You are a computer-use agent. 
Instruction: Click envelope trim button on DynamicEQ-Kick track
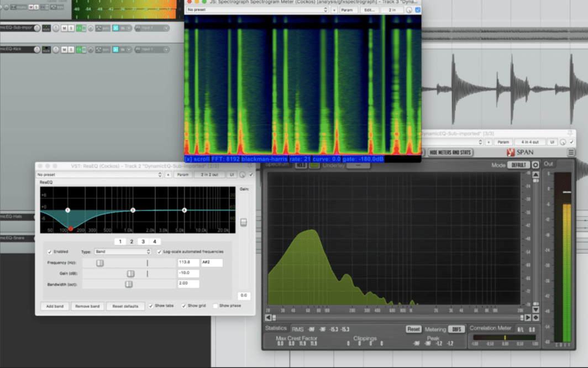(103, 50)
